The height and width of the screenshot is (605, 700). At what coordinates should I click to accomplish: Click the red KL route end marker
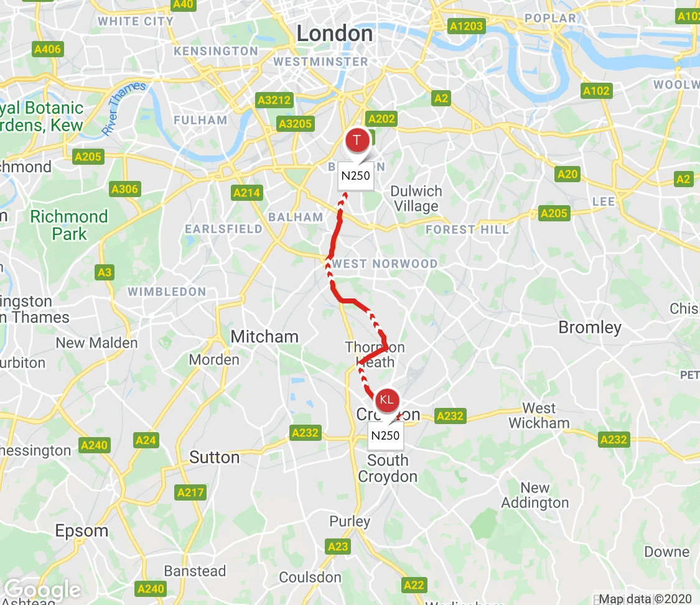tap(386, 400)
